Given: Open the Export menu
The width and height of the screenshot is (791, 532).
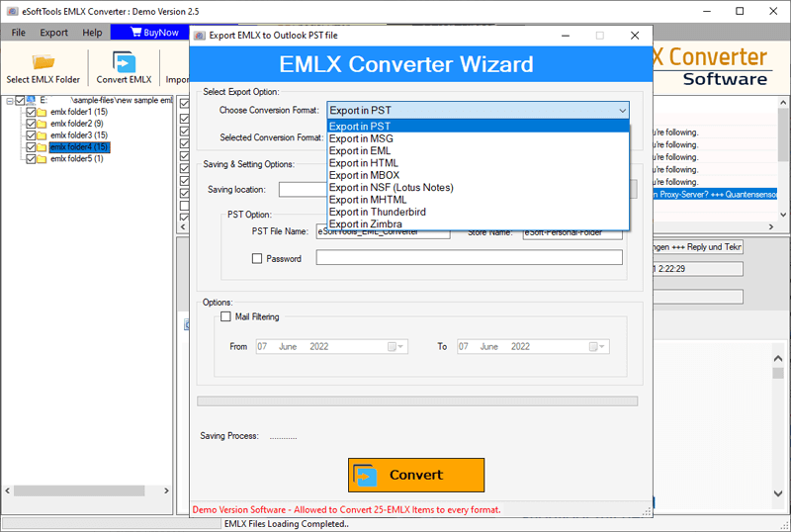Looking at the screenshot, I should point(54,33).
